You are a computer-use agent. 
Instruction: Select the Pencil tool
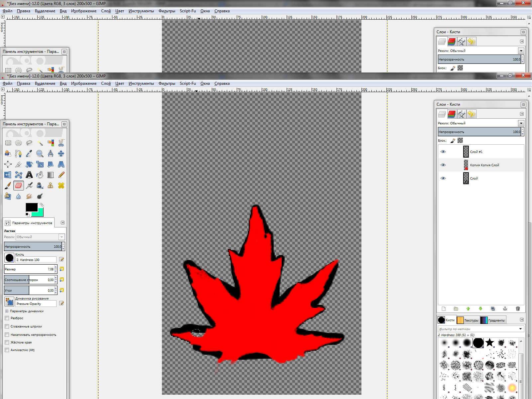(61, 175)
